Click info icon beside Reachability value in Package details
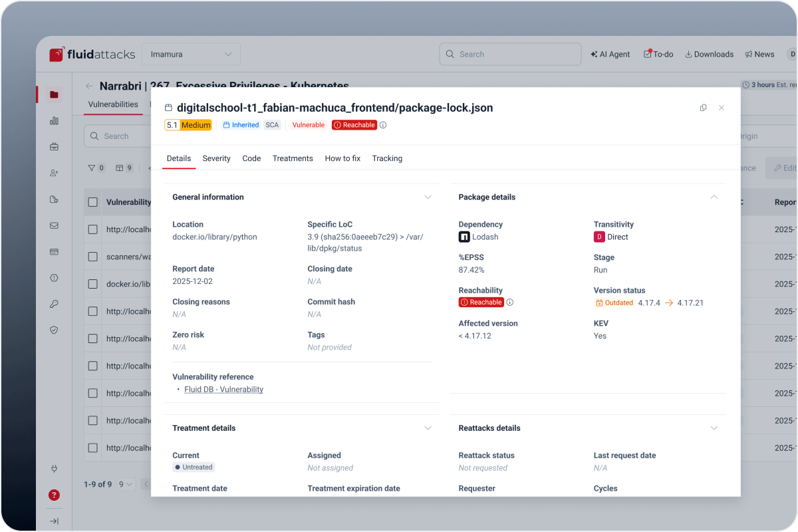 [x=510, y=302]
